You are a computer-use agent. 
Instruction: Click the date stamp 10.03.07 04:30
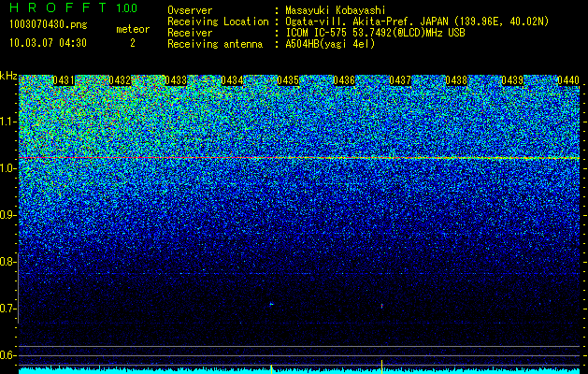[x=48, y=43]
